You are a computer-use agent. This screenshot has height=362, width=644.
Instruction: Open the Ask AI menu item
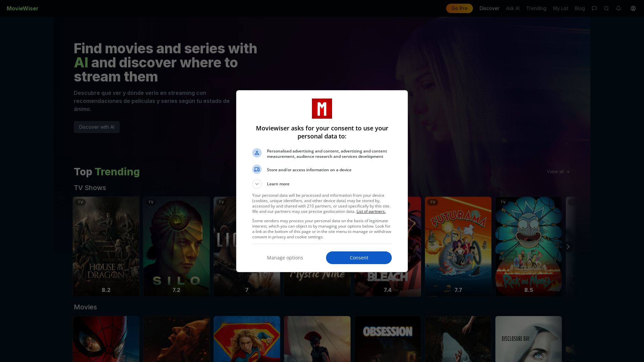(513, 8)
